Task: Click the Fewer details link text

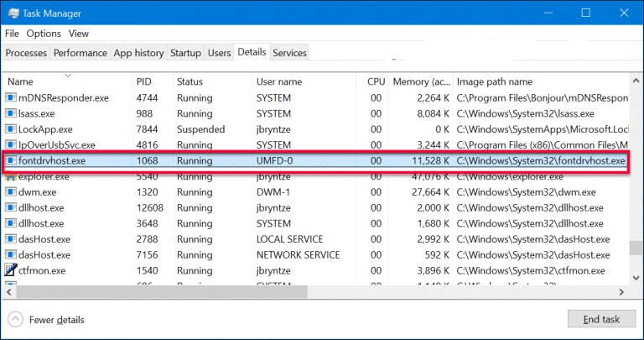Action: tap(57, 320)
